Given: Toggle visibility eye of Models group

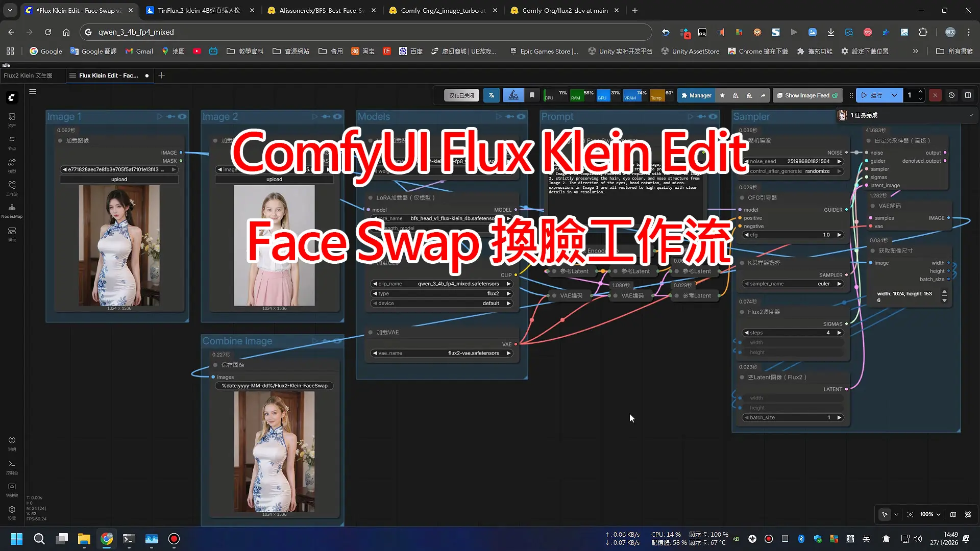Looking at the screenshot, I should [x=521, y=117].
